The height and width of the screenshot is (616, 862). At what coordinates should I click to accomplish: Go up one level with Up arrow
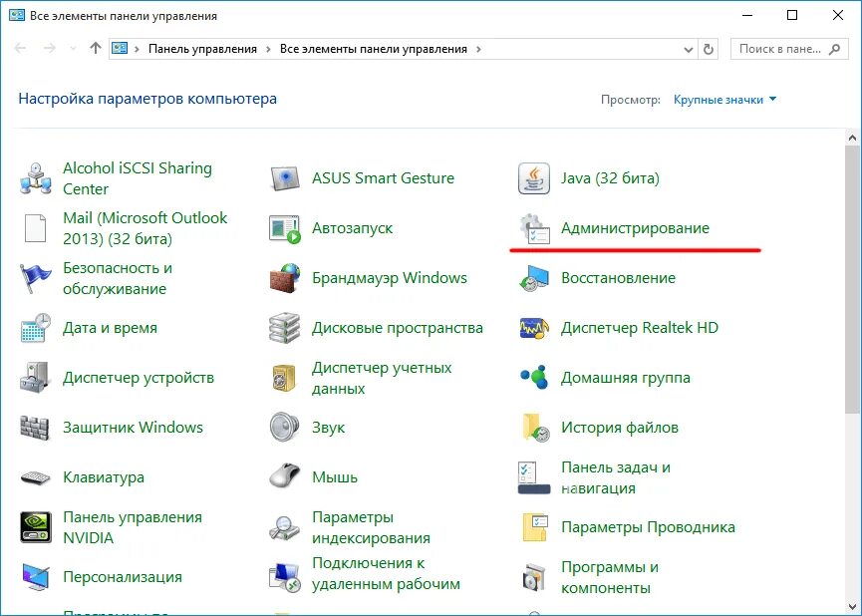[96, 49]
